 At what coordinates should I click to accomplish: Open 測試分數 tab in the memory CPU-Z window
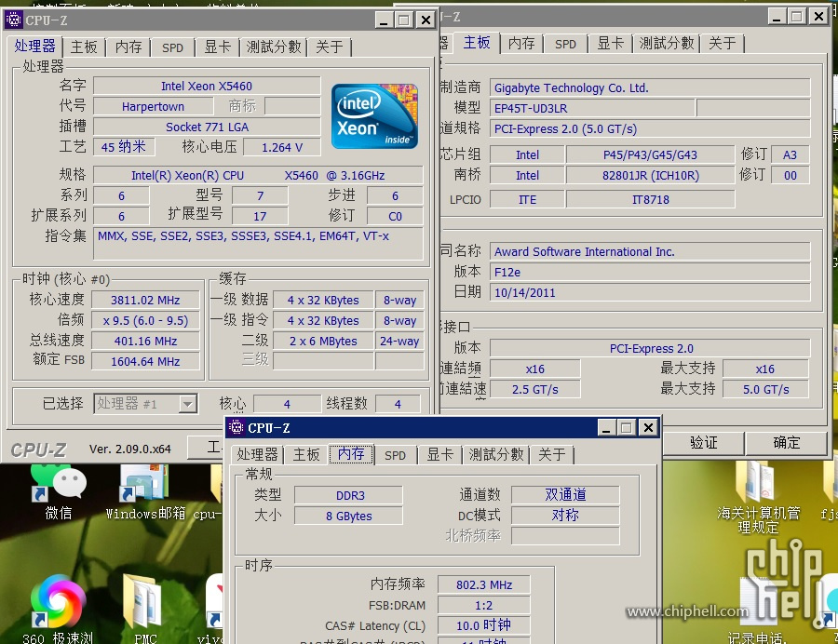click(x=496, y=454)
